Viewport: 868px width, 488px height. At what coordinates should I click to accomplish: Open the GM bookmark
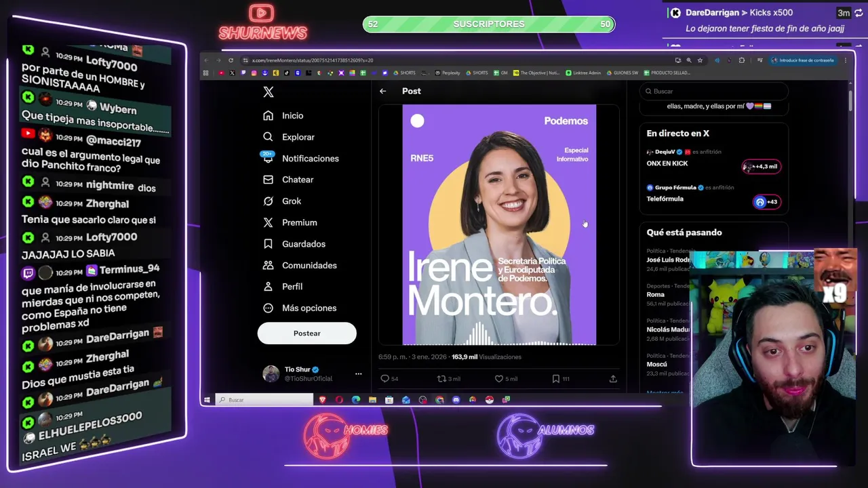pyautogui.click(x=500, y=73)
